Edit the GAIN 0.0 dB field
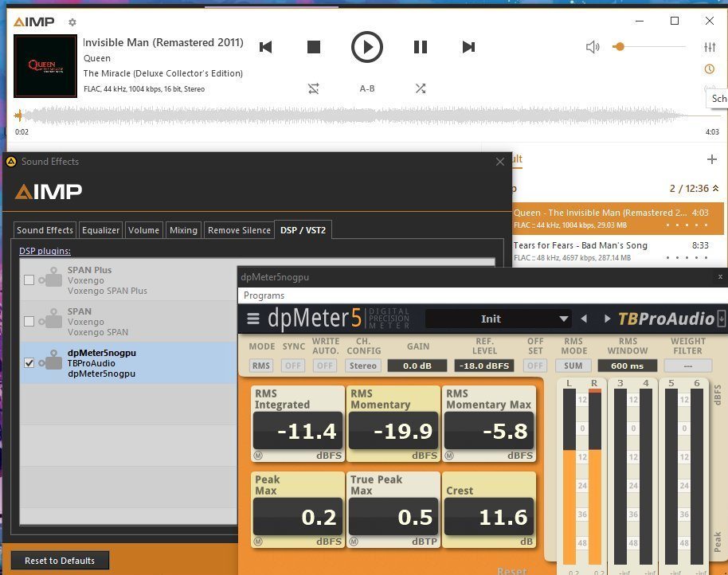 417,366
